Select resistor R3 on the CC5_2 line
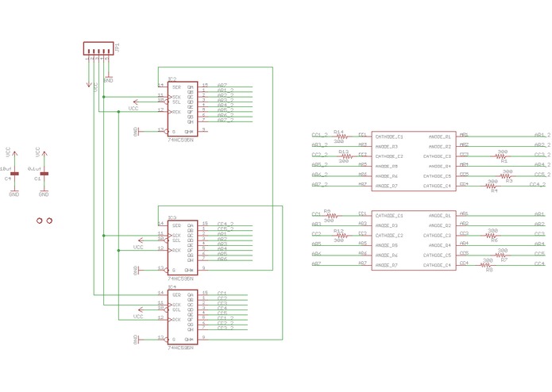The width and height of the screenshot is (552, 392). click(507, 176)
